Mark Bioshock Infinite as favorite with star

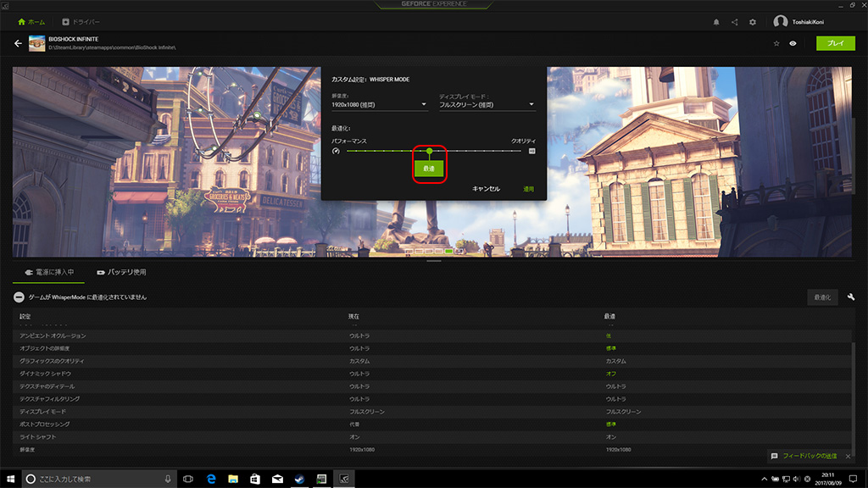pos(776,43)
